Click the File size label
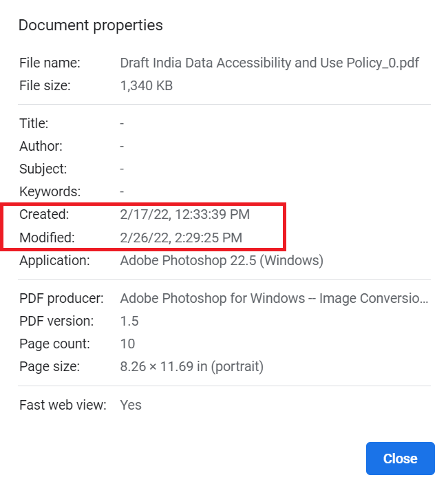Screen dimensions: 448x484 [45, 86]
